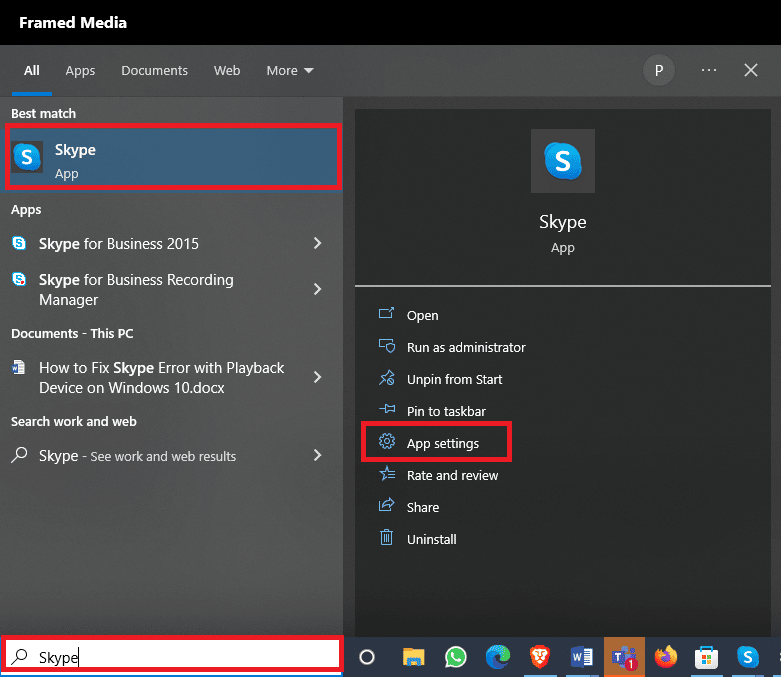Expand Skype for Business Recording Manager arrow
Viewport: 781px width, 677px height.
coord(317,289)
